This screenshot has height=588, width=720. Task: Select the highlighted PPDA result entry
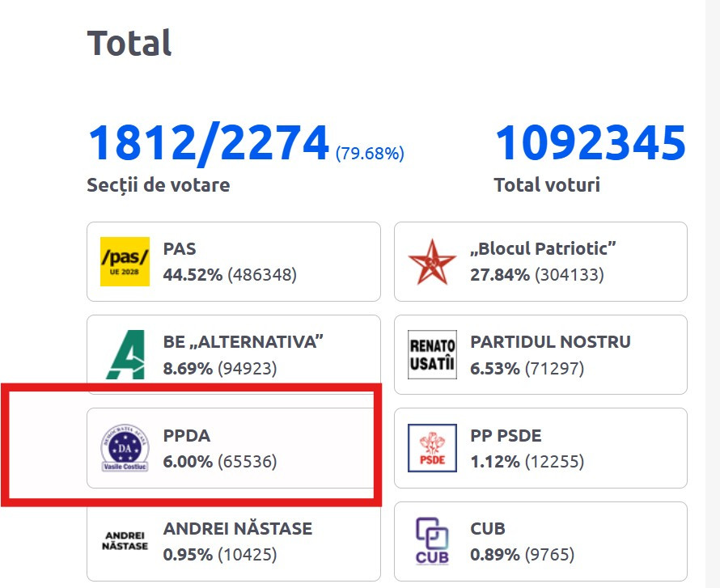tap(233, 447)
